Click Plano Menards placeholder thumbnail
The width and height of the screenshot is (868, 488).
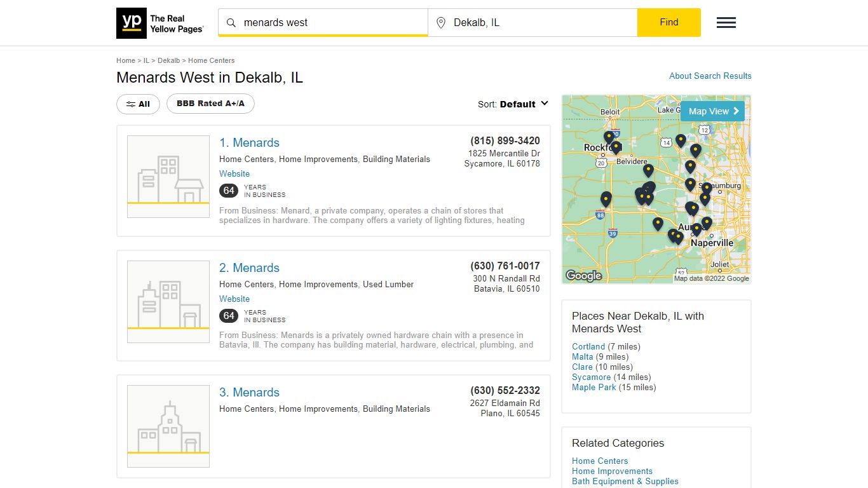pos(168,426)
